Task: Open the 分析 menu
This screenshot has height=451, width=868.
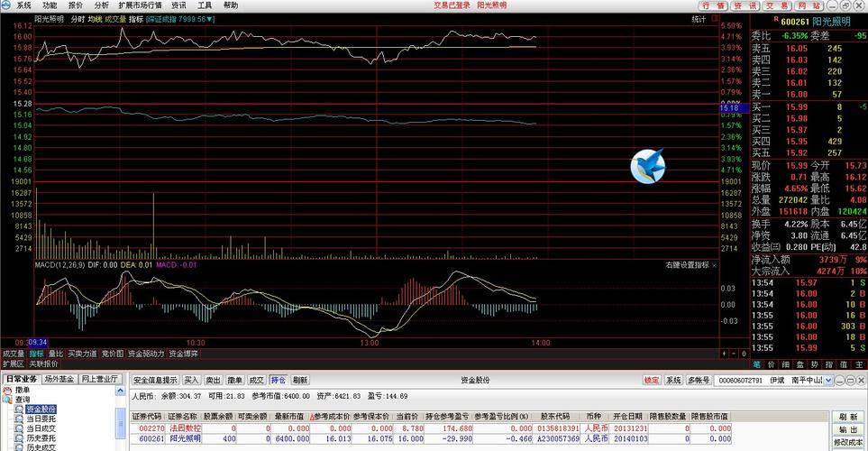Action: 102,5
